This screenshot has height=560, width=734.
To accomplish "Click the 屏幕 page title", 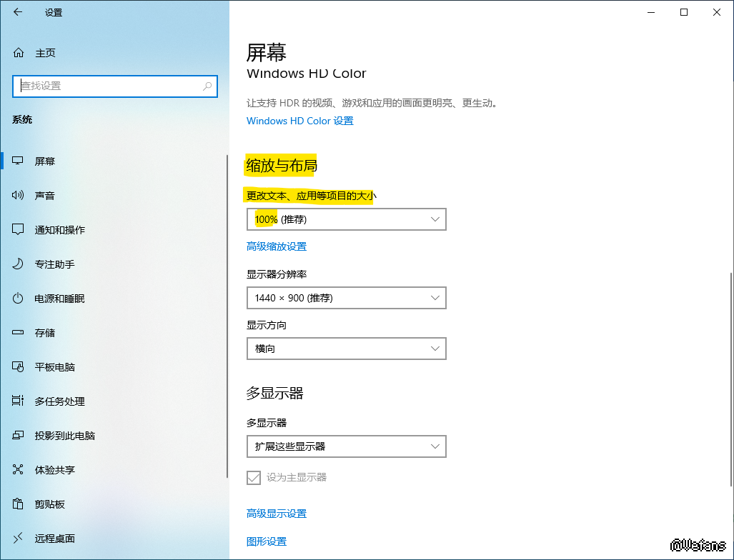I will click(267, 52).
